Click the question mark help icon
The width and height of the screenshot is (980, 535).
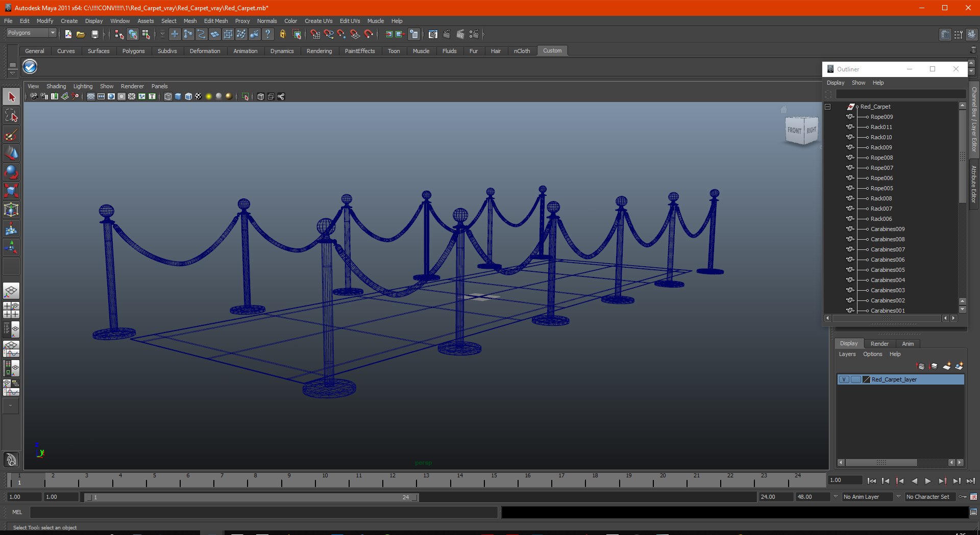pos(267,34)
